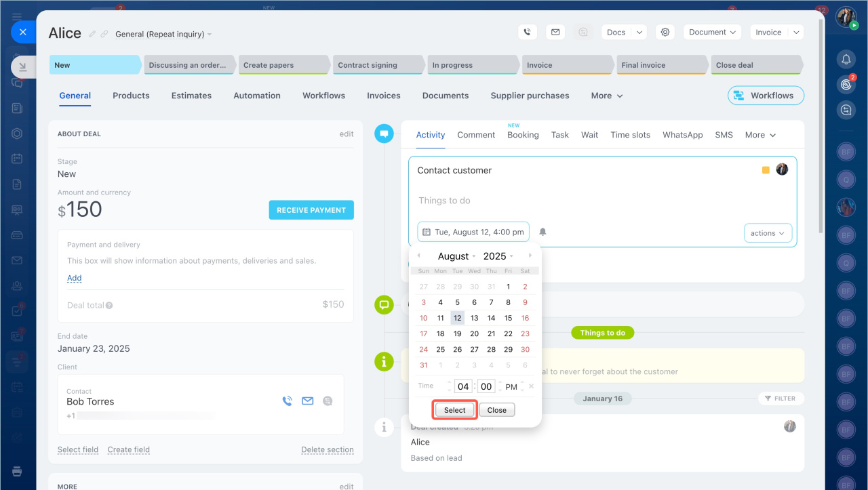The height and width of the screenshot is (490, 868).
Task: Expand the Docs dropdown arrow
Action: [639, 32]
